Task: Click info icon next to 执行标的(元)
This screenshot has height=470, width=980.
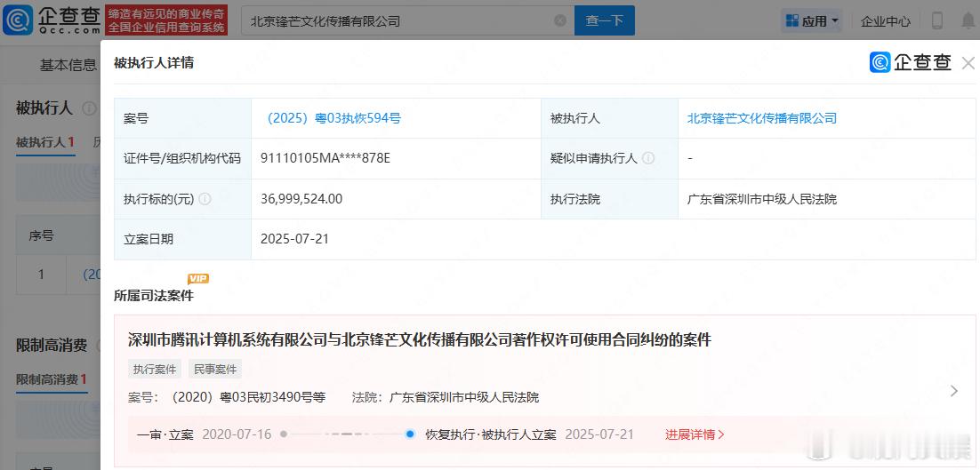Action: tap(205, 199)
